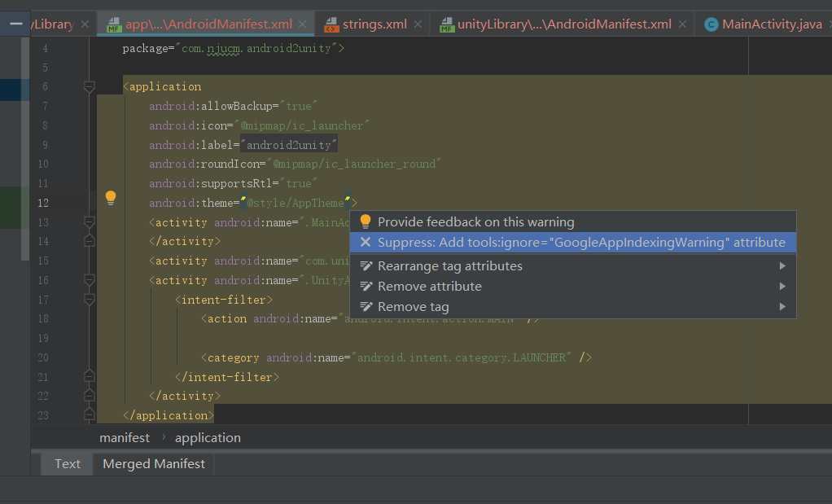Click the package name com.njucm.android2unity
This screenshot has width=832, height=504.
click(256, 48)
